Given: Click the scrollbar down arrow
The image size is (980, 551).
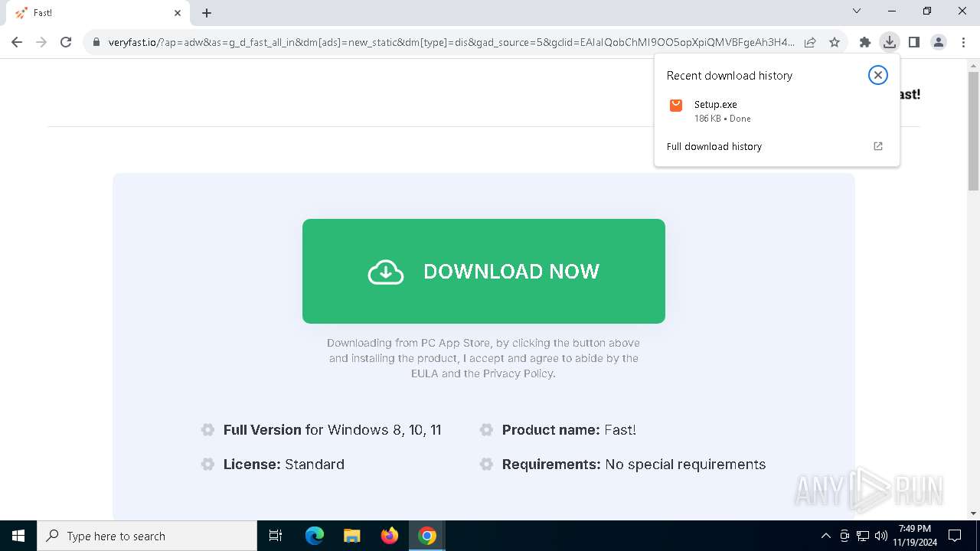Looking at the screenshot, I should [973, 514].
